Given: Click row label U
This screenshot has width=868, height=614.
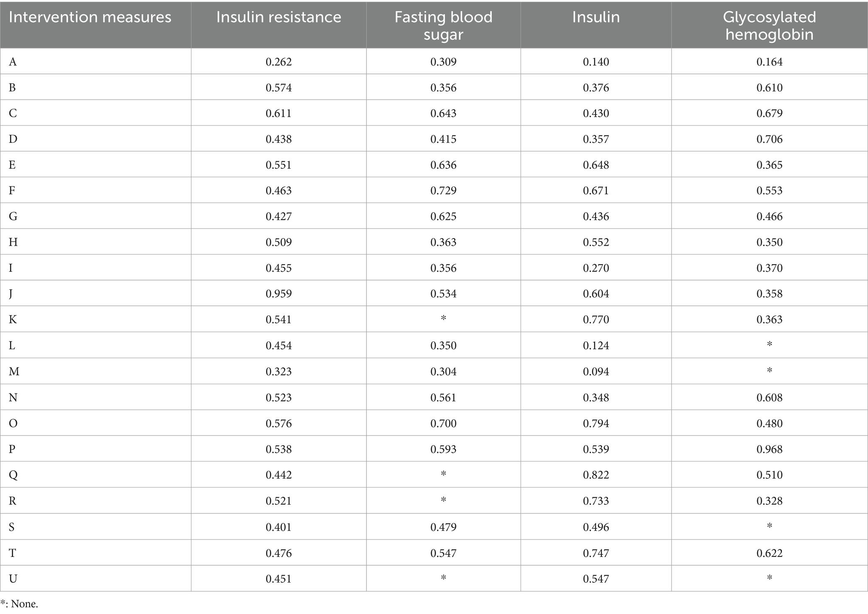Looking at the screenshot, I should point(13,579).
